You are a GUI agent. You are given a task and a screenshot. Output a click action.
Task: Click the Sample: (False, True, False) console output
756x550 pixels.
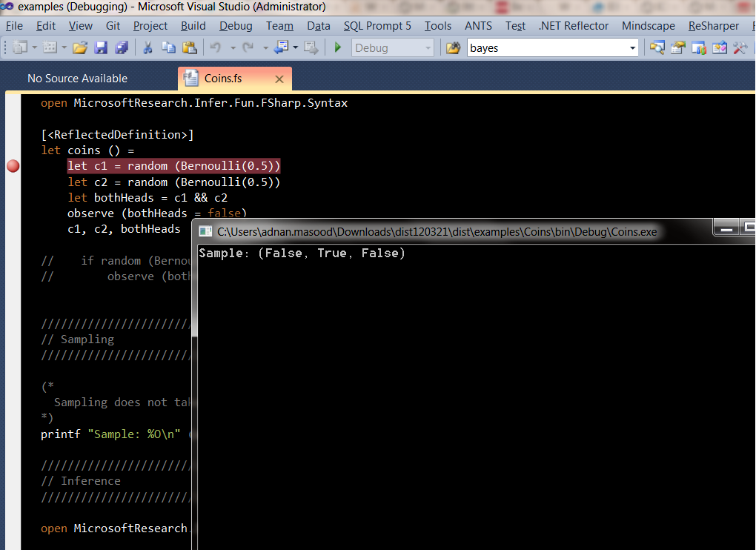(302, 253)
